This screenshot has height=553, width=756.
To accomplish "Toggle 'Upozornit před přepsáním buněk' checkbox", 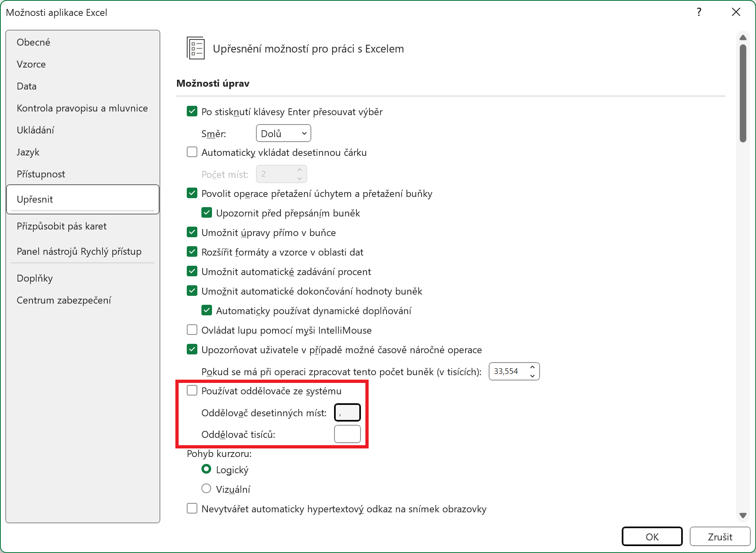I will coord(207,213).
